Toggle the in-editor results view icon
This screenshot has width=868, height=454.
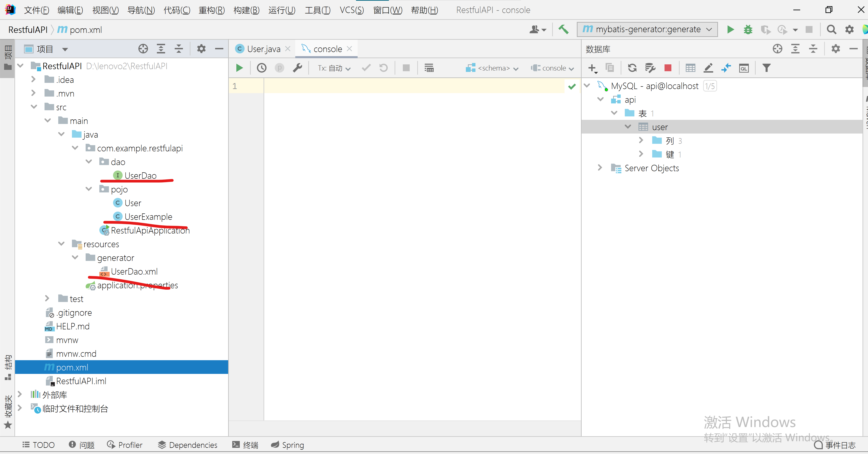coord(429,68)
